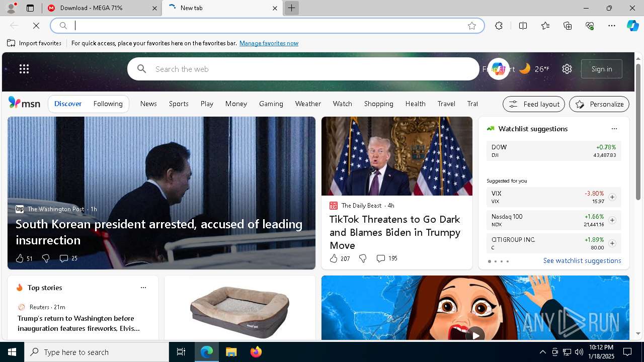644x362 pixels.
Task: Open Task View on taskbar
Action: coord(181,352)
